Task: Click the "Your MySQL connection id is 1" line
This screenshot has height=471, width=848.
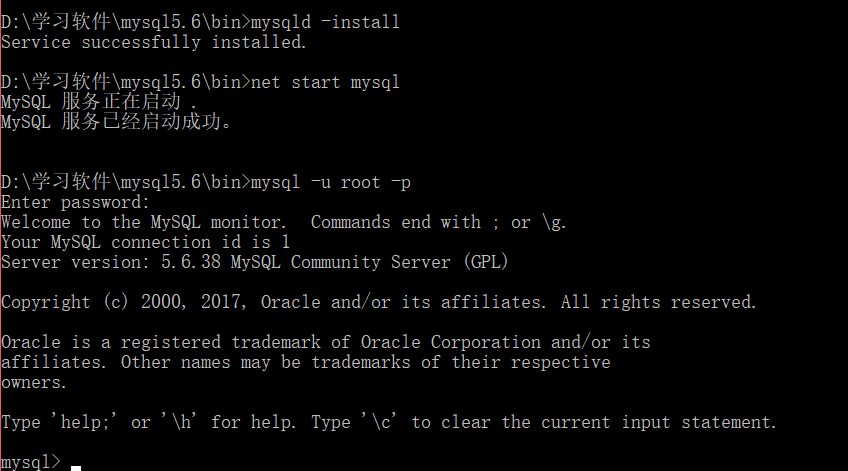Action: coord(145,242)
